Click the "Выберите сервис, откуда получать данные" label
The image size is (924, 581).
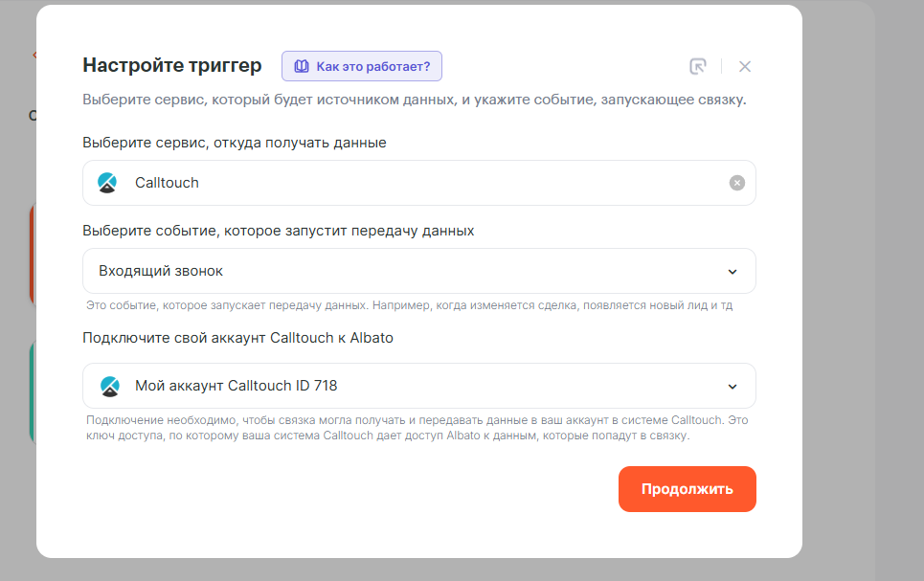(235, 143)
